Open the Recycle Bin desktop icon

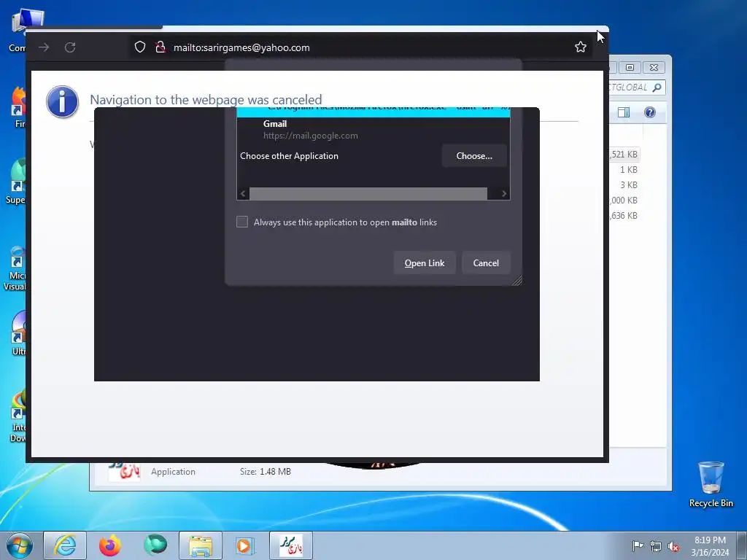coord(711,484)
